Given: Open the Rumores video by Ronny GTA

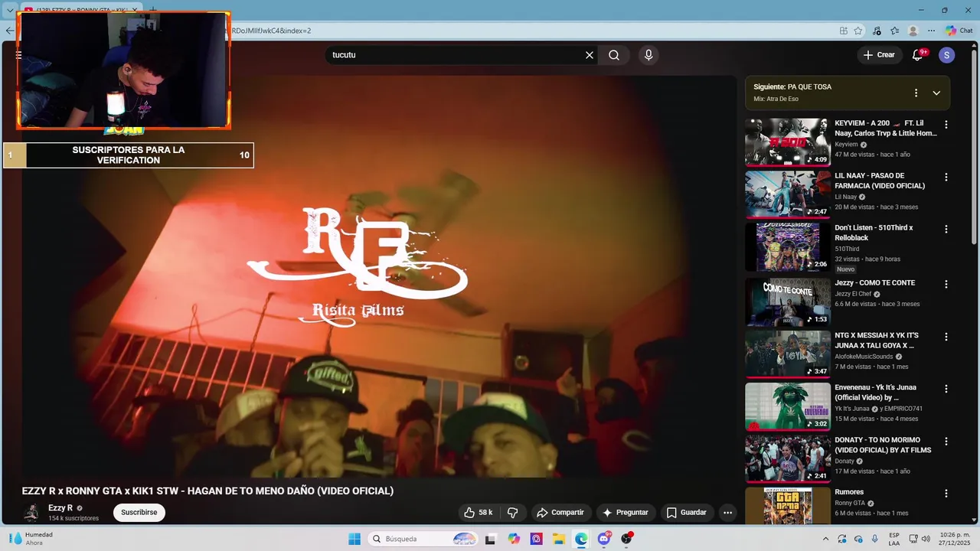Looking at the screenshot, I should tap(849, 492).
